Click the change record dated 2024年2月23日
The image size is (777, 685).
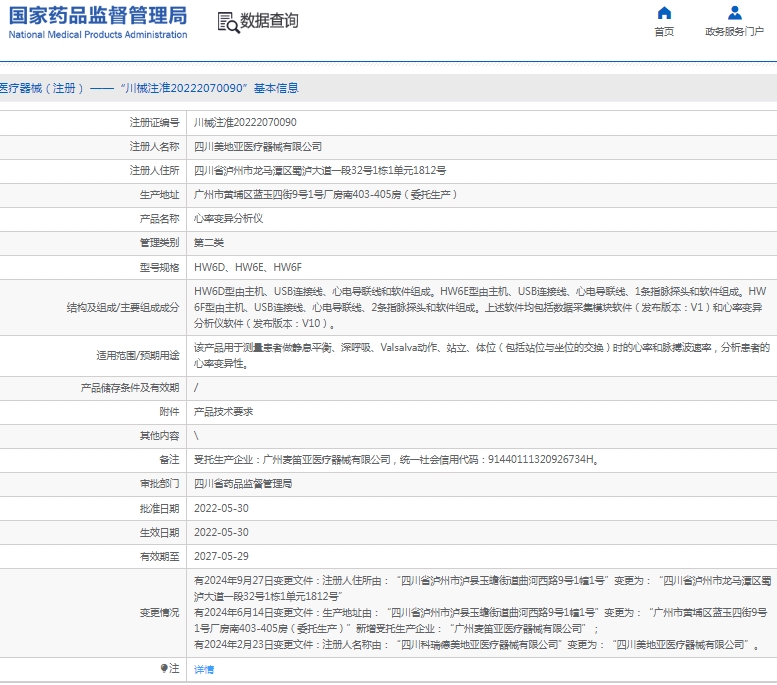476,644
